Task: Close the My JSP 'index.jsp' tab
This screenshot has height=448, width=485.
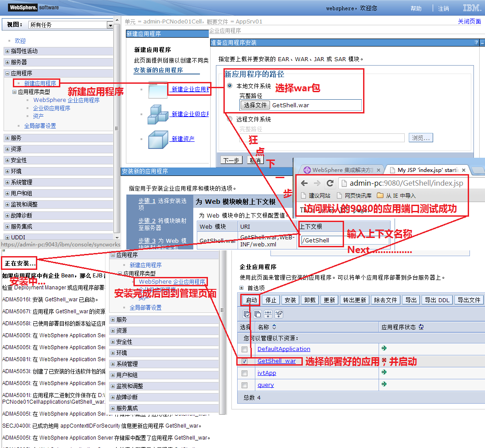Action: click(x=464, y=170)
